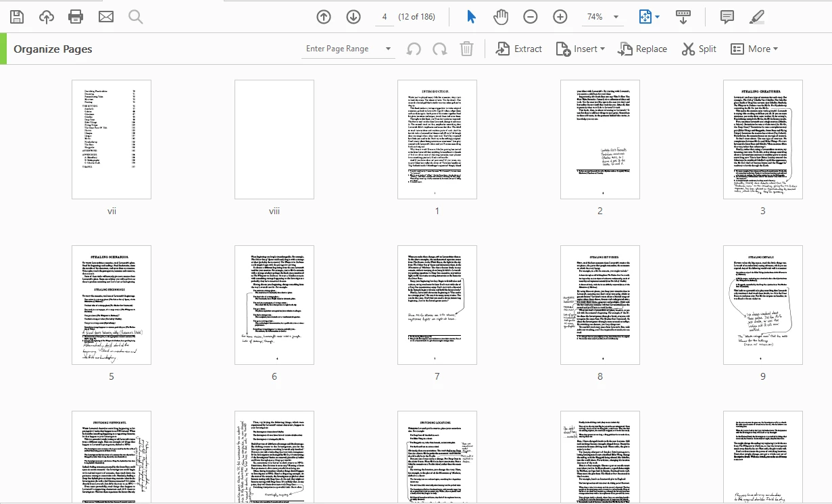Viewport: 832px width, 504px height.
Task: Zoom out with minus icon
Action: click(531, 17)
